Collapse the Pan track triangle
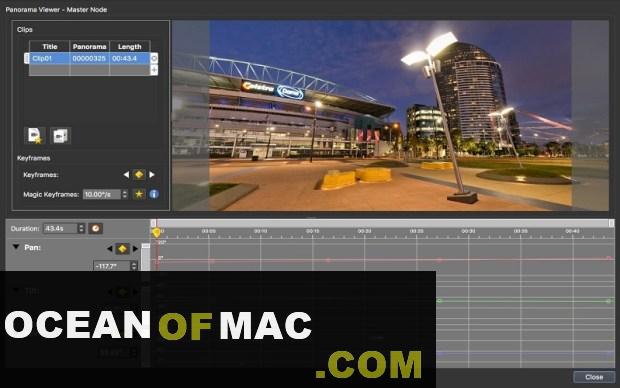Viewport: 620px width, 388px height. tap(16, 247)
